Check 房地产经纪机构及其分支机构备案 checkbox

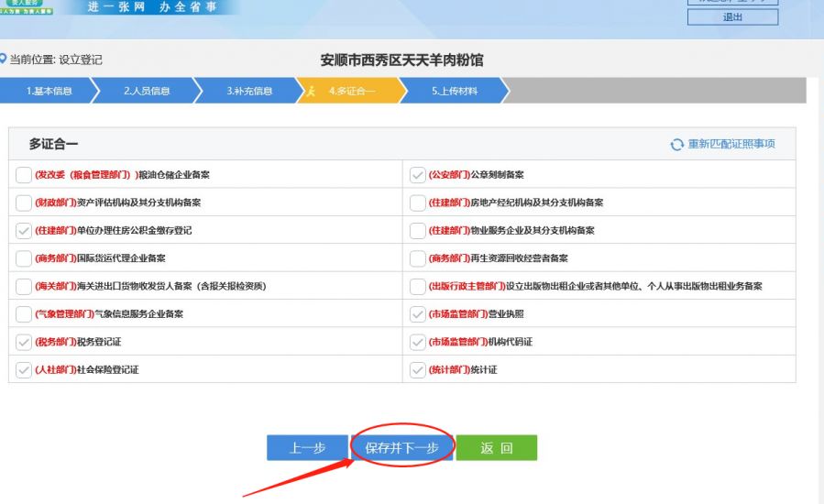pyautogui.click(x=417, y=203)
